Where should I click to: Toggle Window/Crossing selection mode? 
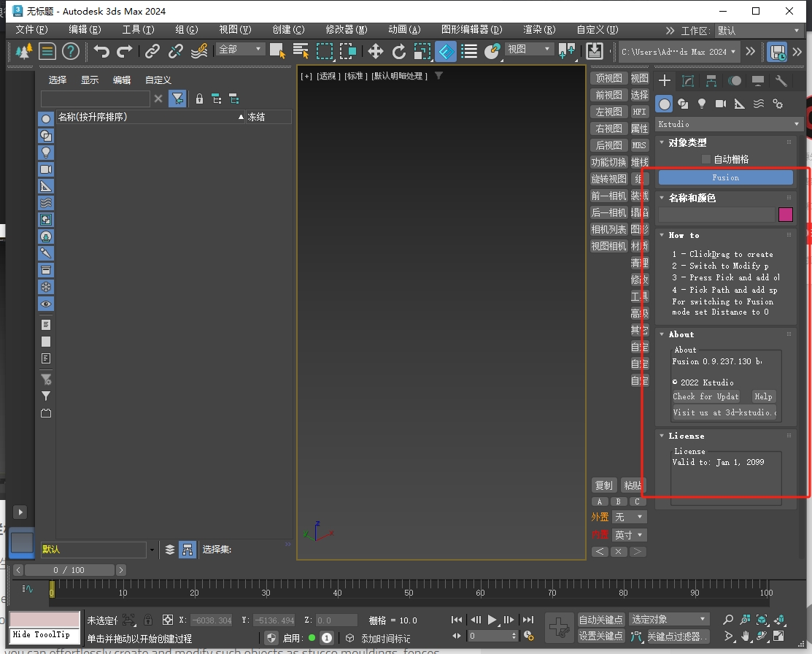[x=348, y=51]
